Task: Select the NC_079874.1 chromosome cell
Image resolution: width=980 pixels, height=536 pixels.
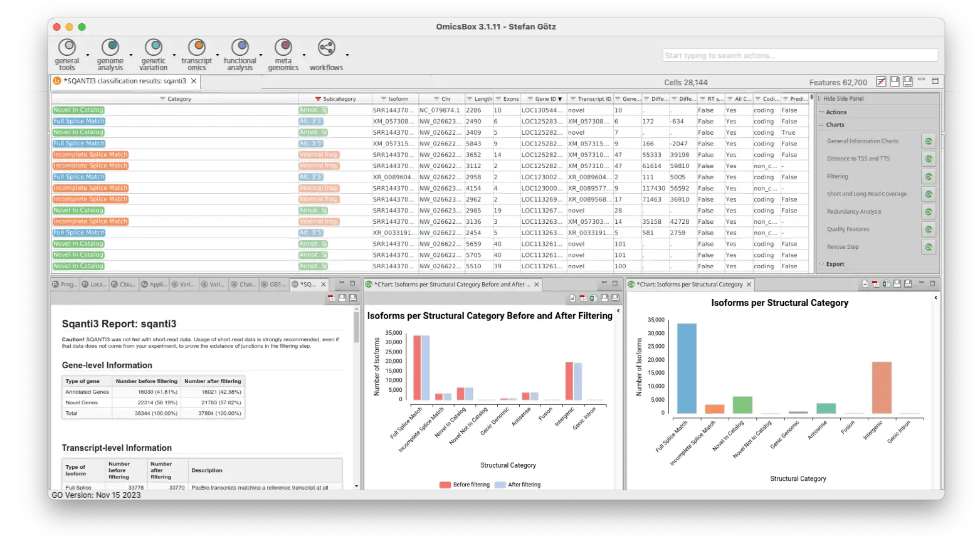Action: 441,110
